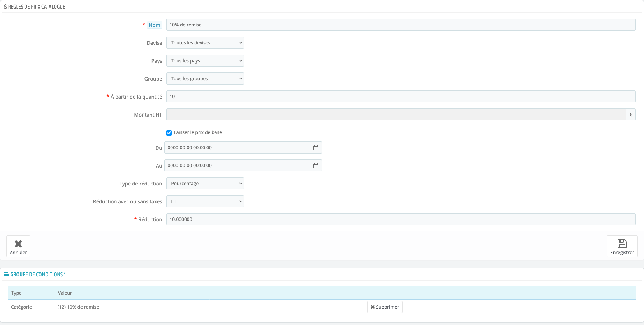This screenshot has width=644, height=325.
Task: Open Réduction avec ou sans taxes dropdown
Action: (205, 201)
